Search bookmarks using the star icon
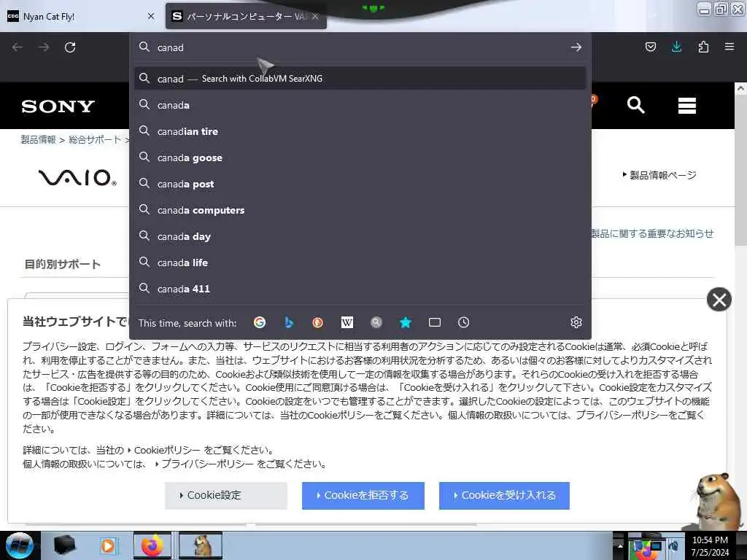The height and width of the screenshot is (560, 747). (406, 322)
